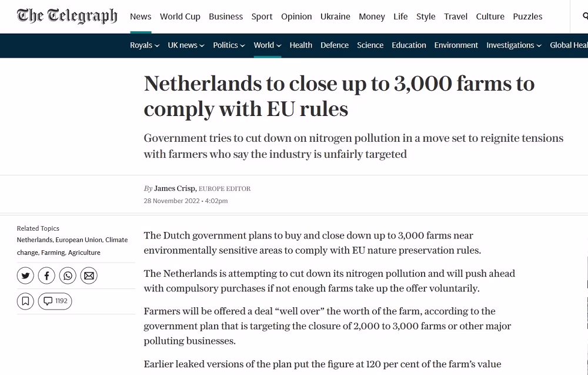The image size is (588, 375).
Task: Click The Telegraph logo
Action: tap(67, 16)
